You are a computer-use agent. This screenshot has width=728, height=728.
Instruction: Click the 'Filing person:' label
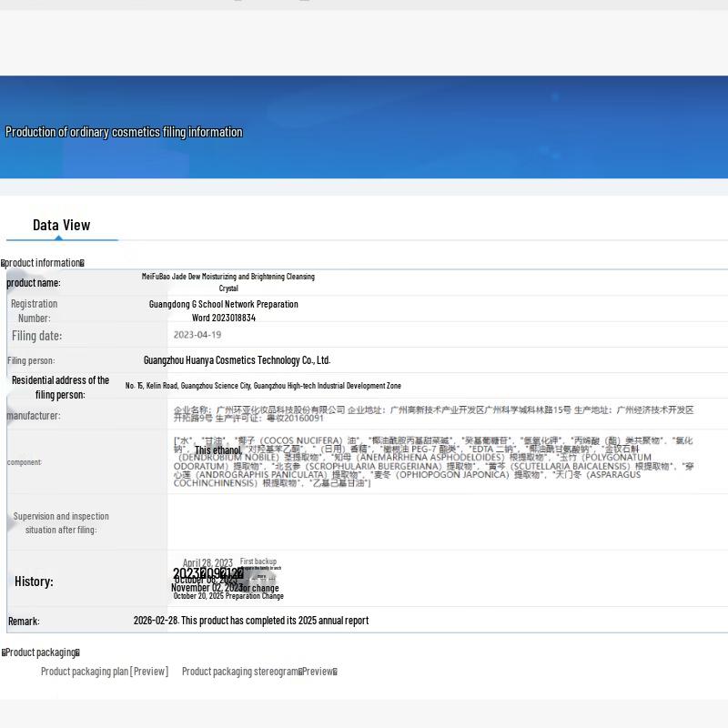[x=31, y=360]
